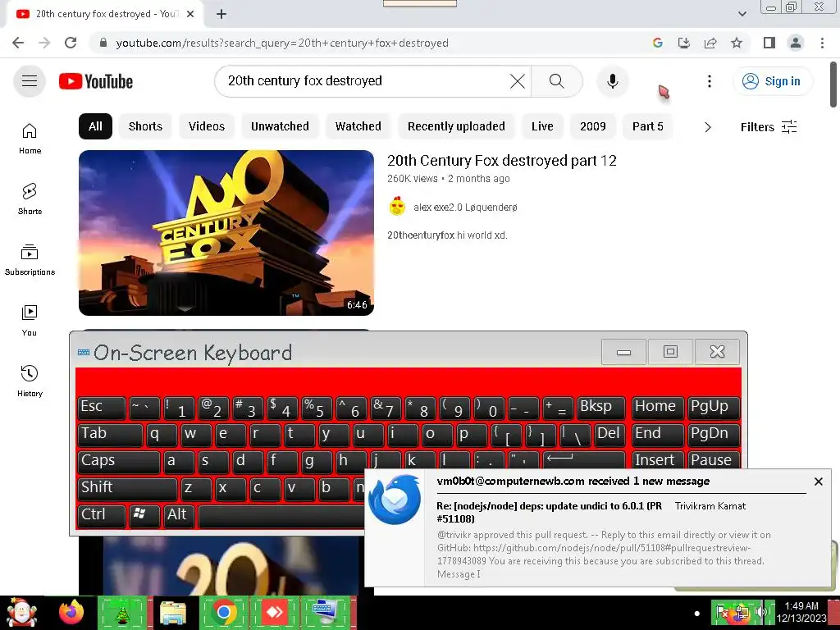Select the All filter chip

coord(95,126)
